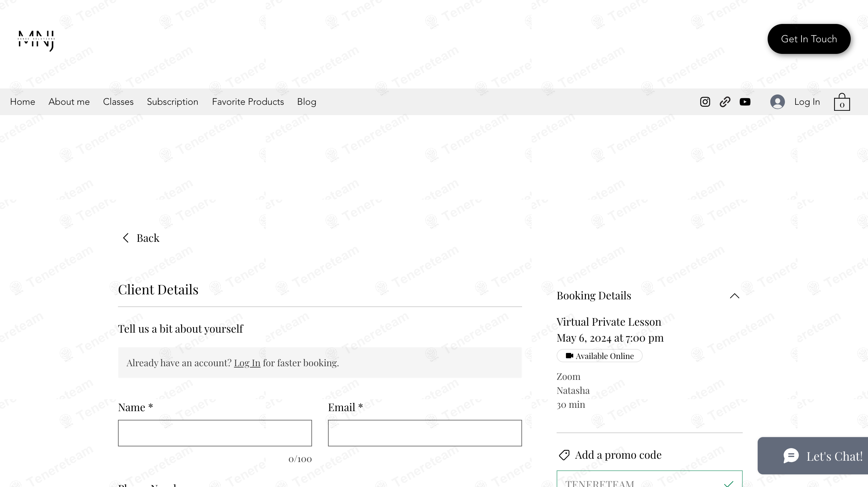The image size is (868, 487).
Task: Click the user avatar icon
Action: pyautogui.click(x=777, y=102)
